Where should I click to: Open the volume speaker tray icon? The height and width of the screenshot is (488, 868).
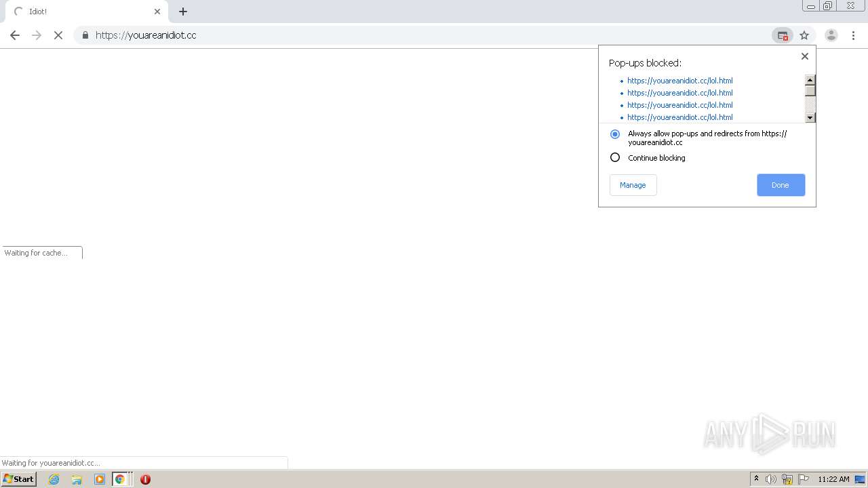coord(771,479)
